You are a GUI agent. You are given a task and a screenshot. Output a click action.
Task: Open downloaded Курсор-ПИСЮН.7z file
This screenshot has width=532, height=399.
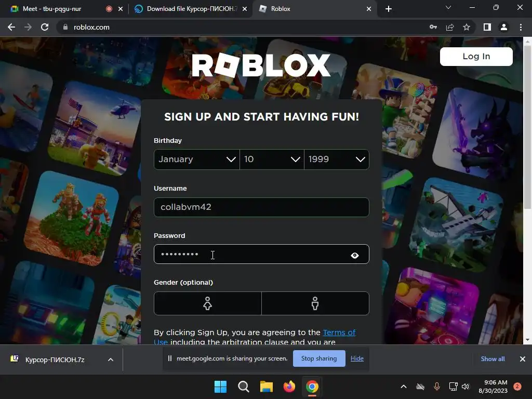[54, 360]
